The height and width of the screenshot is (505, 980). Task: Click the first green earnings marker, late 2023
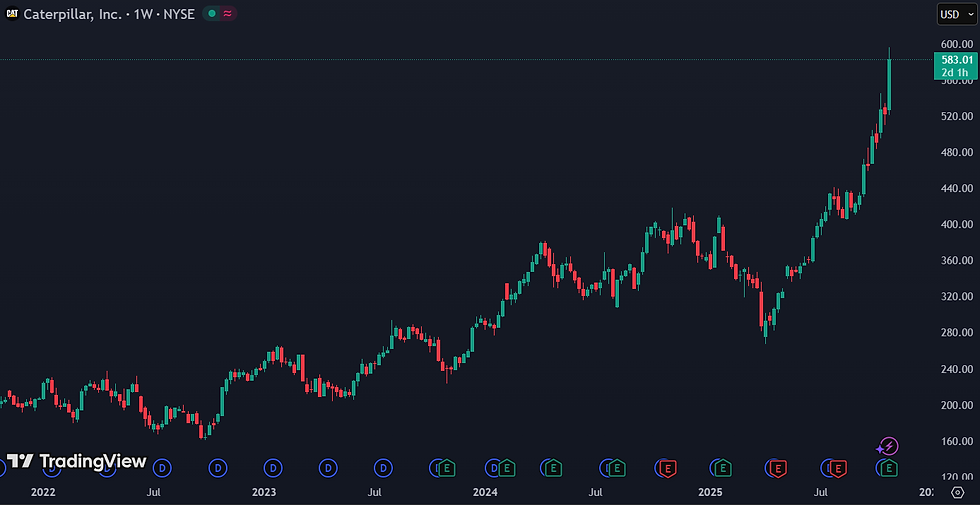446,467
